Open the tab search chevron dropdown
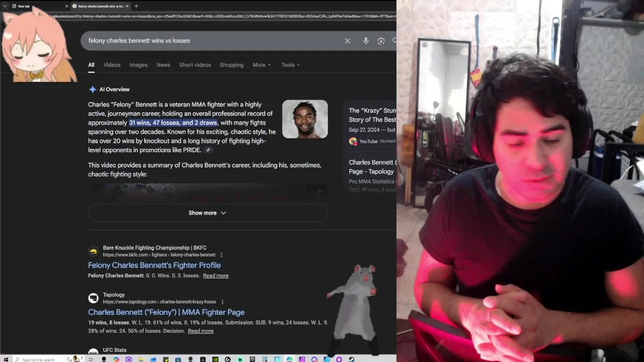The image size is (644, 362). coord(5,6)
